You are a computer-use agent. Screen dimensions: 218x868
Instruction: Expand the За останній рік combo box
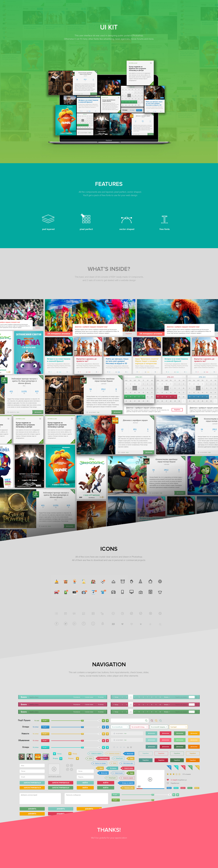120,727
